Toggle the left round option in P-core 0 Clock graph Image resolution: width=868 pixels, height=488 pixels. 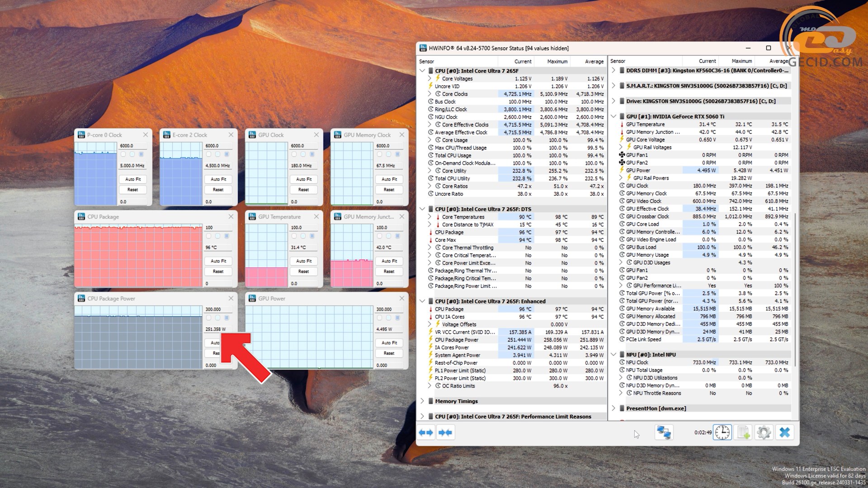[x=123, y=154]
